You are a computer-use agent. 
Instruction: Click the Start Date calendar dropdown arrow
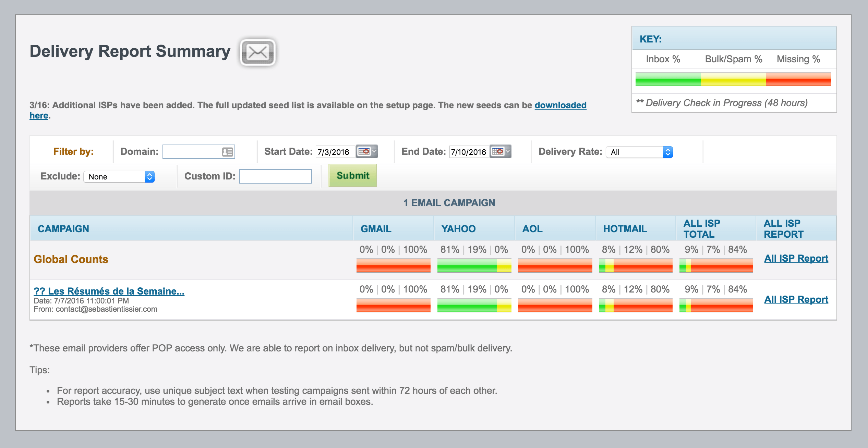pyautogui.click(x=374, y=151)
